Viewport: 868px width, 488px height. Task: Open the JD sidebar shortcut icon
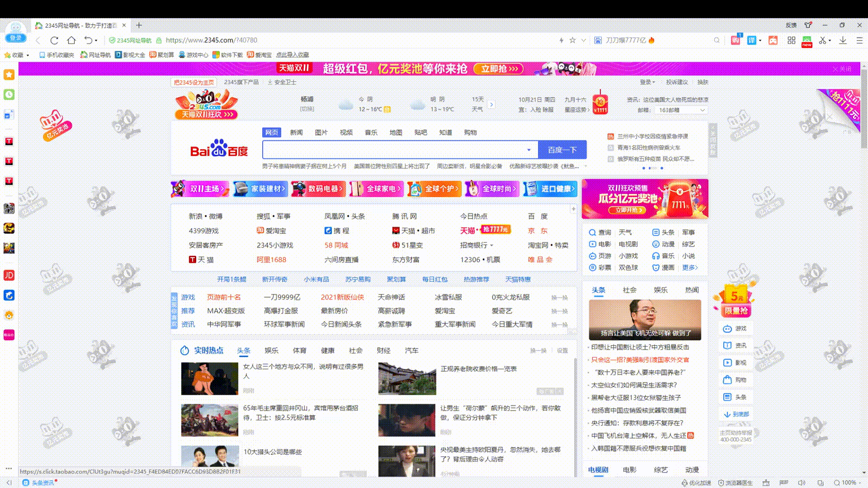click(9, 275)
